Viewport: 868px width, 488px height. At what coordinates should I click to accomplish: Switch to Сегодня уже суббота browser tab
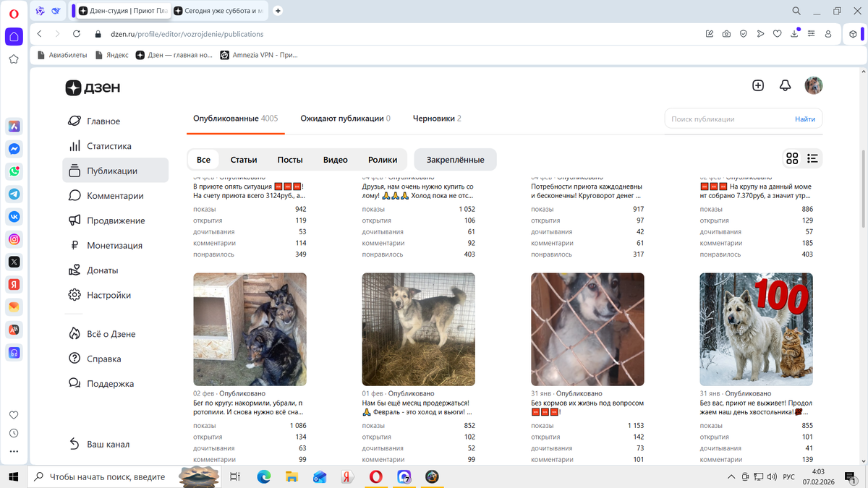tap(221, 11)
